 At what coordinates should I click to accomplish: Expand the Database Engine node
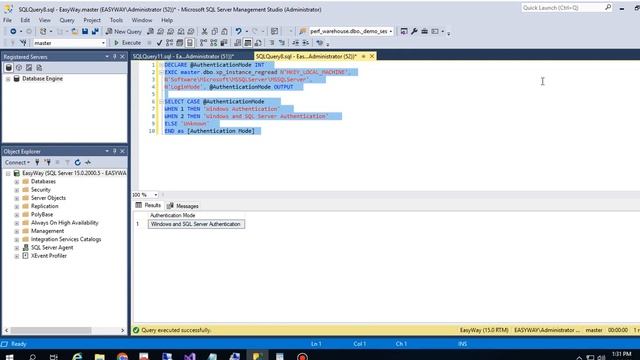coord(8,79)
